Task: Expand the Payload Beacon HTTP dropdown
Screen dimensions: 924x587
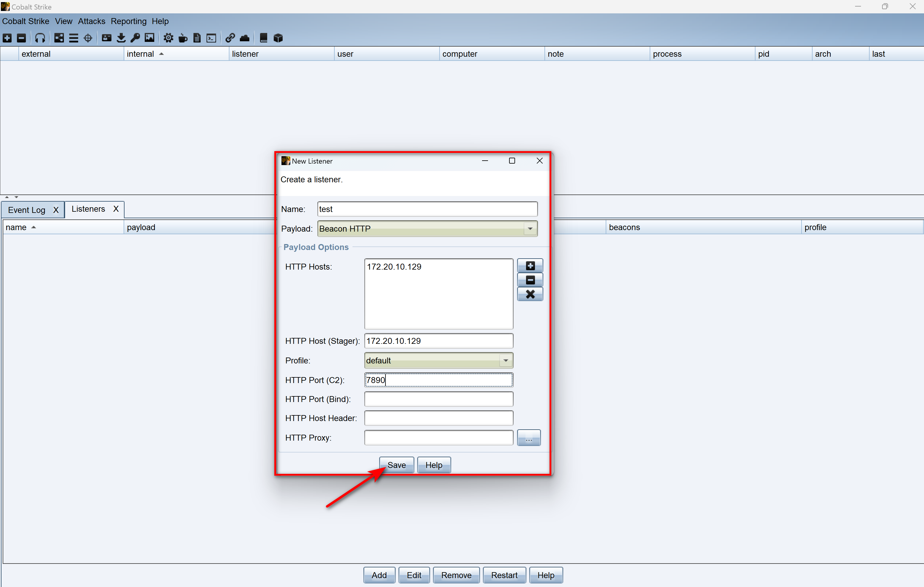Action: (530, 229)
